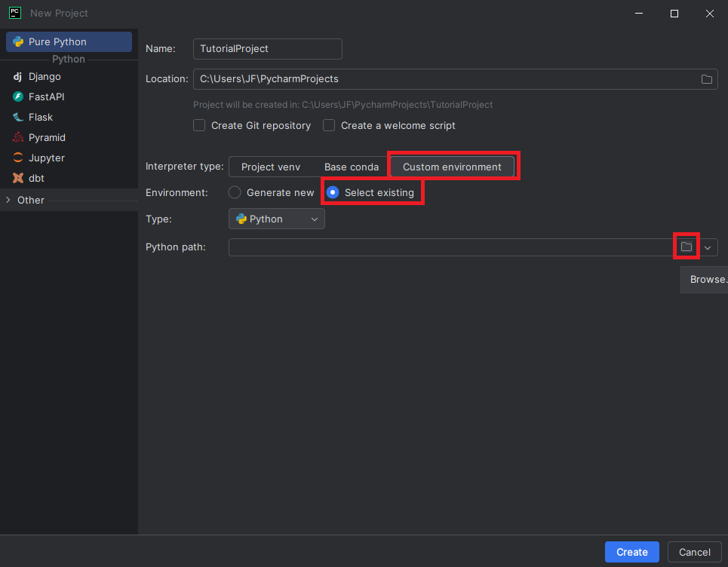The image size is (728, 567).
Task: Select Generate new environment radio
Action: coord(235,192)
